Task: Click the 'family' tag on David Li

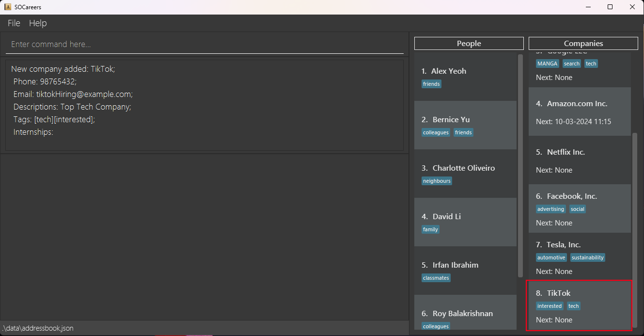Action: tap(430, 229)
